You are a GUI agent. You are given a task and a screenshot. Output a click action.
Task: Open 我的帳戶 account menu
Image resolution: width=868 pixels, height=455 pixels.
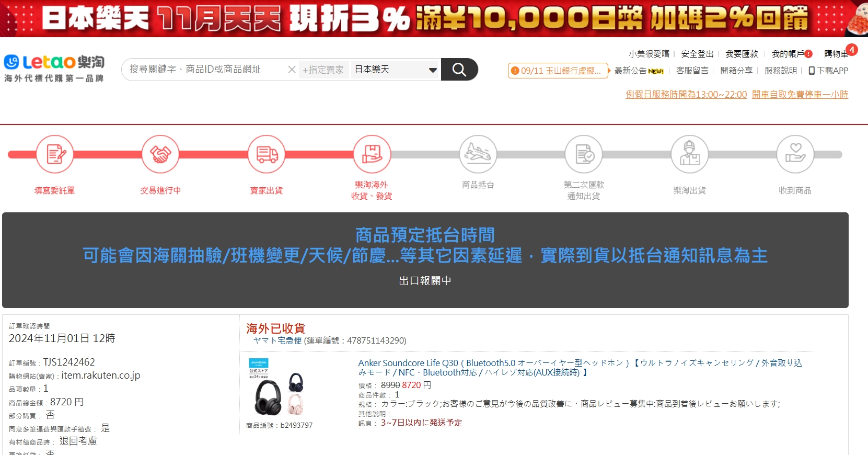click(788, 54)
